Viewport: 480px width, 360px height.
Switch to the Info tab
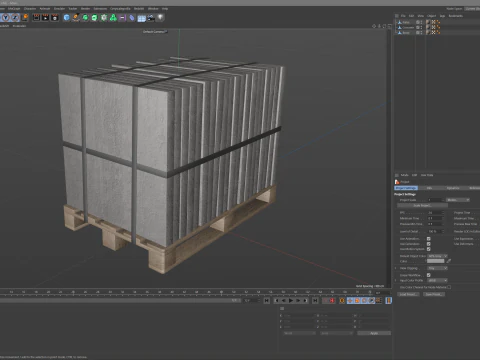429,188
